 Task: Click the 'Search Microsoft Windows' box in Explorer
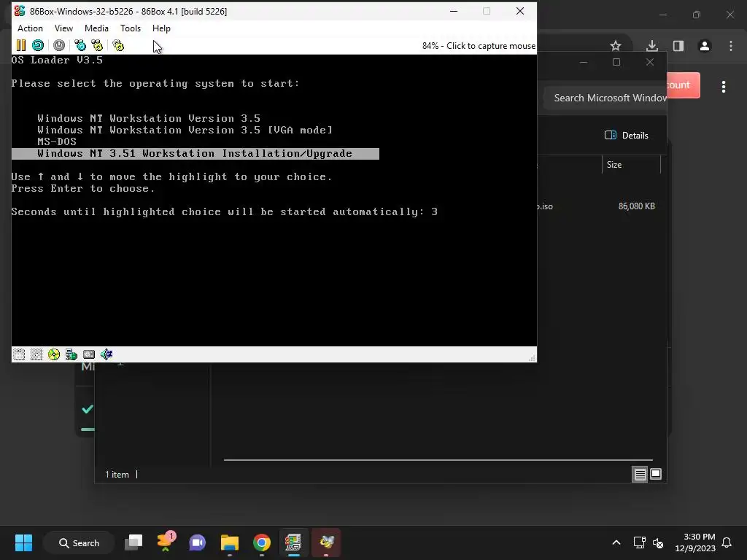point(605,98)
